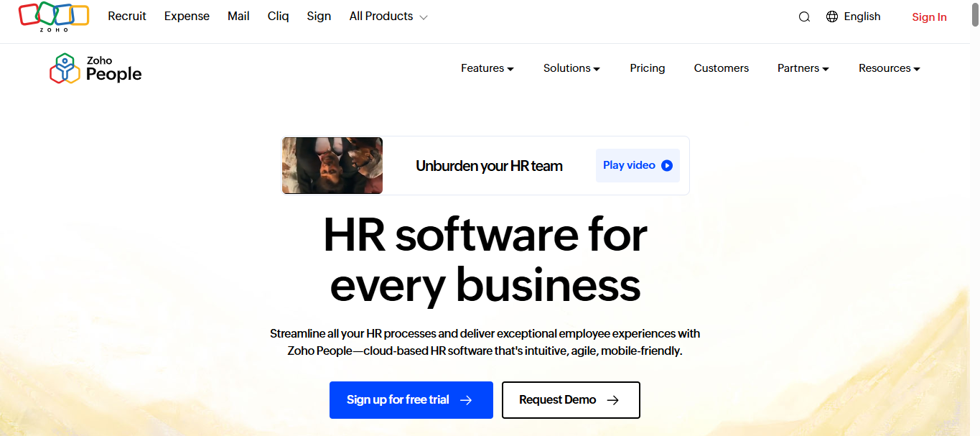Expand the Solutions menu
The width and height of the screenshot is (980, 436).
click(x=571, y=68)
